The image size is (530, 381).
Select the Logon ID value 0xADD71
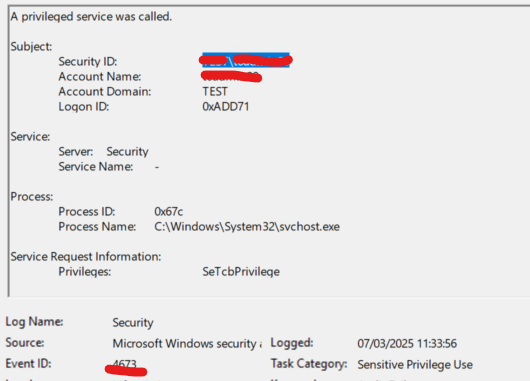point(226,107)
